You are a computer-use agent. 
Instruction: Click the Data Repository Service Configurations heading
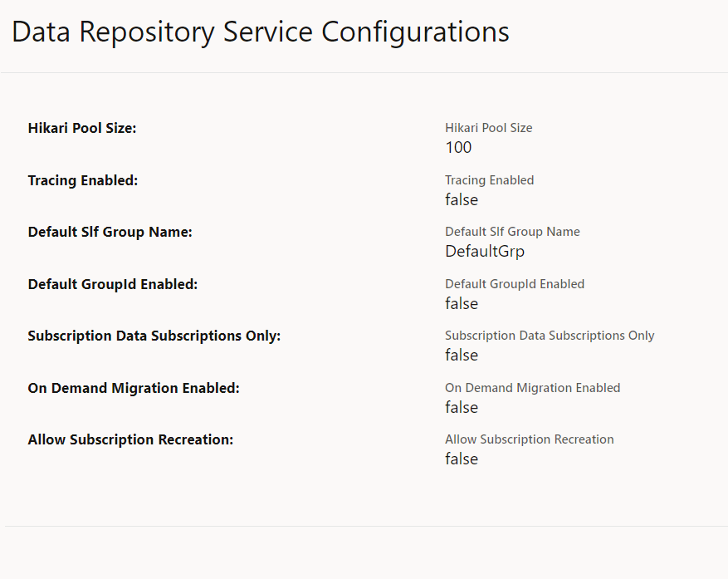click(x=261, y=32)
